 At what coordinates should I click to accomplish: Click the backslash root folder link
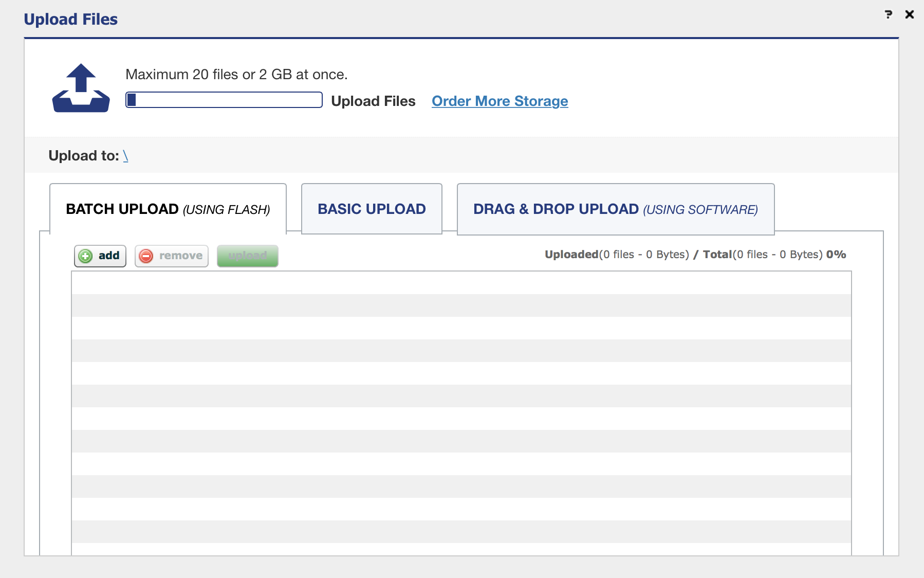(x=125, y=156)
